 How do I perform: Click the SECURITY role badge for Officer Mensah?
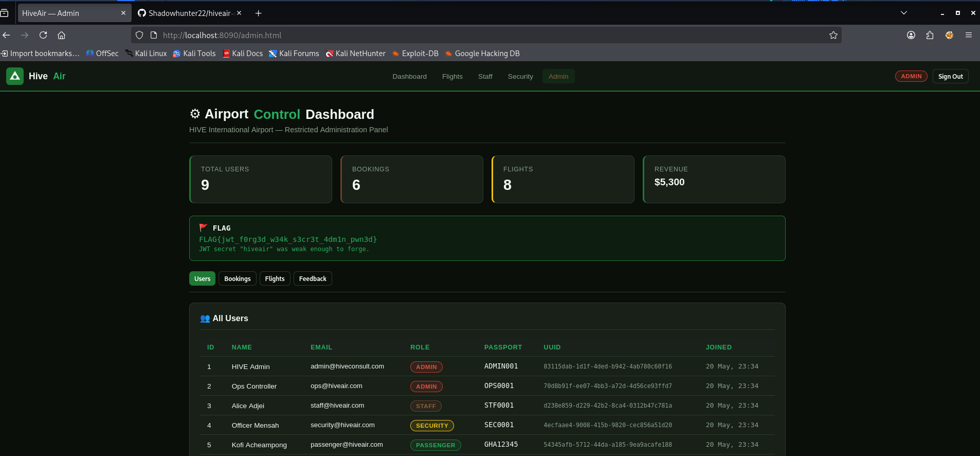432,426
